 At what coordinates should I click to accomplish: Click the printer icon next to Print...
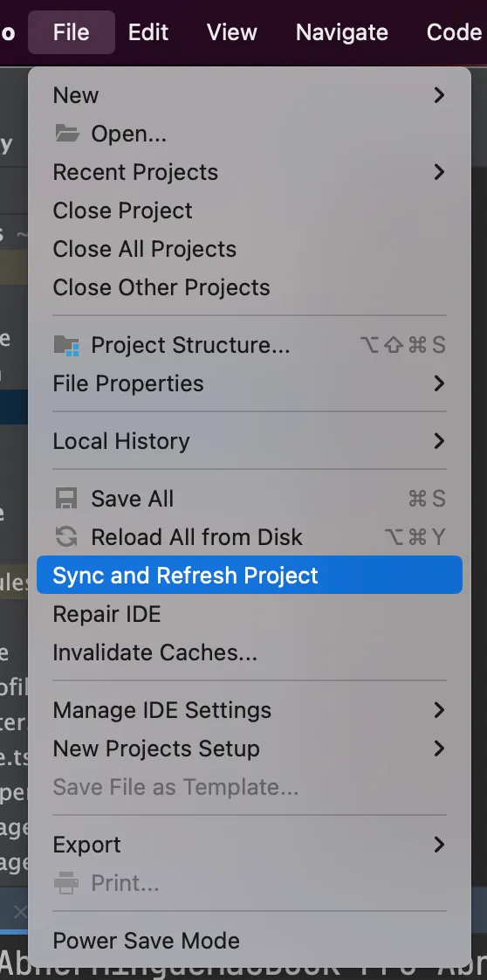pyautogui.click(x=66, y=883)
